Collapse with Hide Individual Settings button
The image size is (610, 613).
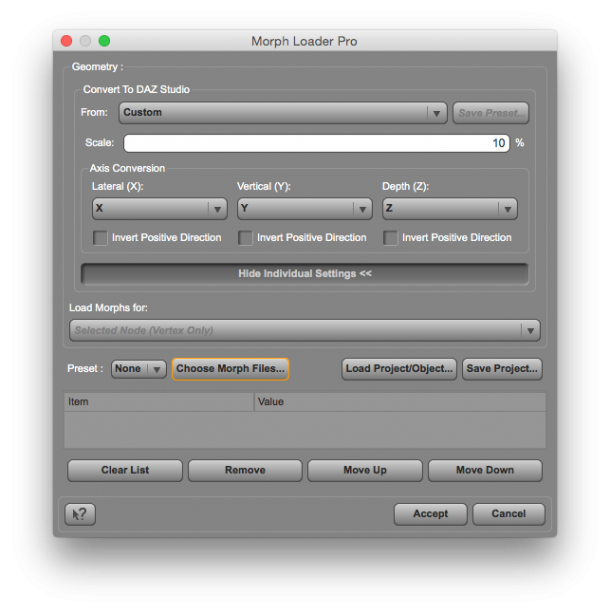(x=305, y=274)
